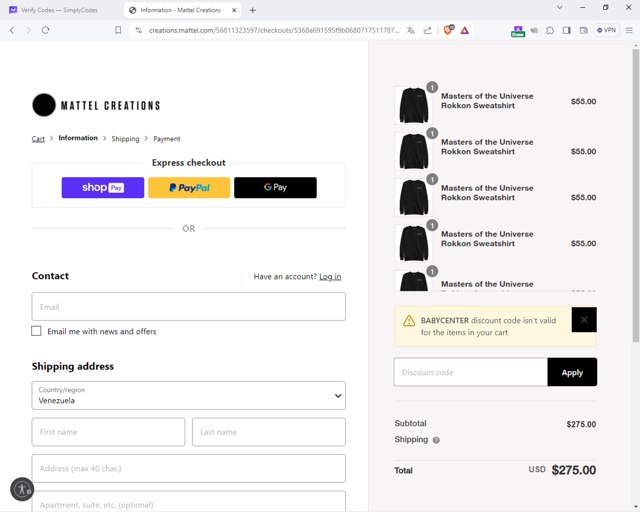Click the Shipping breadcrumb step
Viewport: 640px width, 512px height.
[125, 139]
